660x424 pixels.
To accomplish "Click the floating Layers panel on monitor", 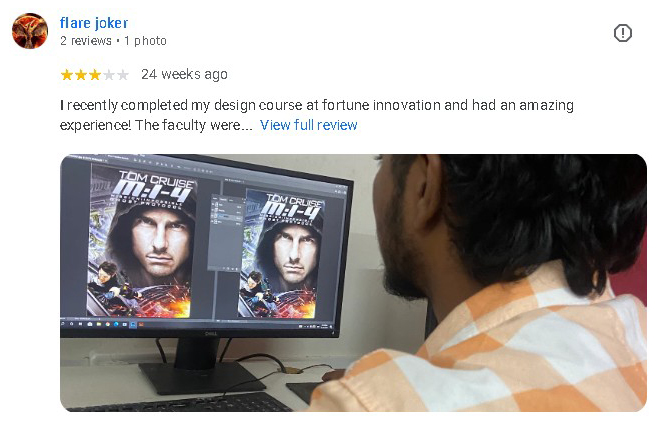I will click(x=227, y=232).
